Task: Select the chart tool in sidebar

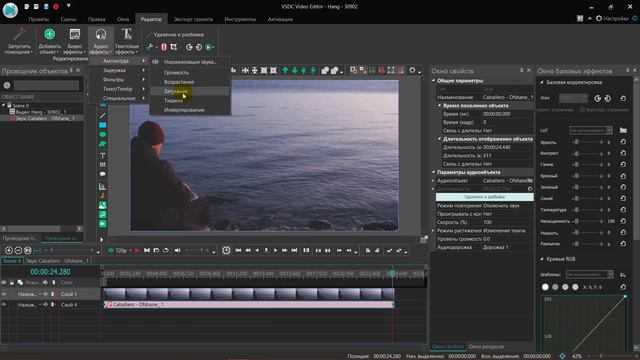Action: pos(102,187)
